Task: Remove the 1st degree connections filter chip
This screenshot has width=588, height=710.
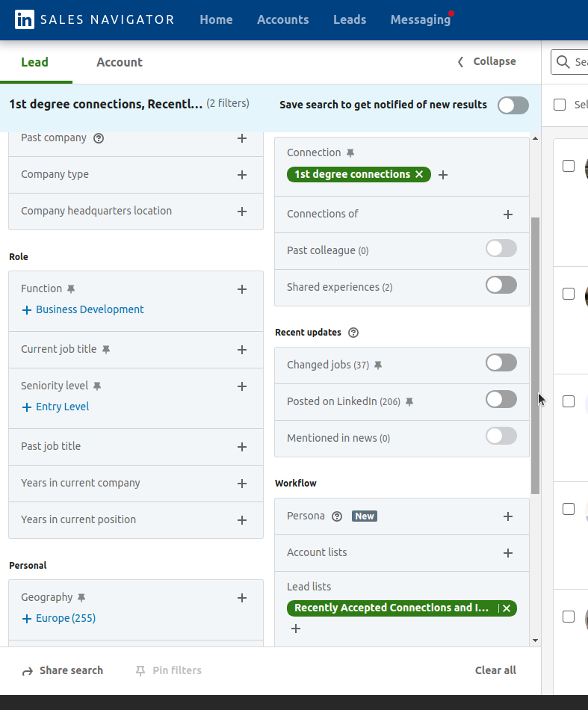Action: (419, 175)
